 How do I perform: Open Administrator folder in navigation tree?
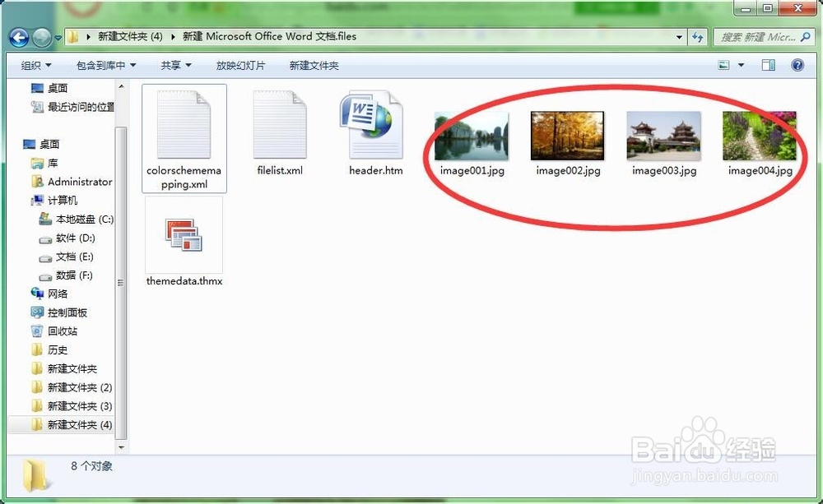[x=72, y=182]
